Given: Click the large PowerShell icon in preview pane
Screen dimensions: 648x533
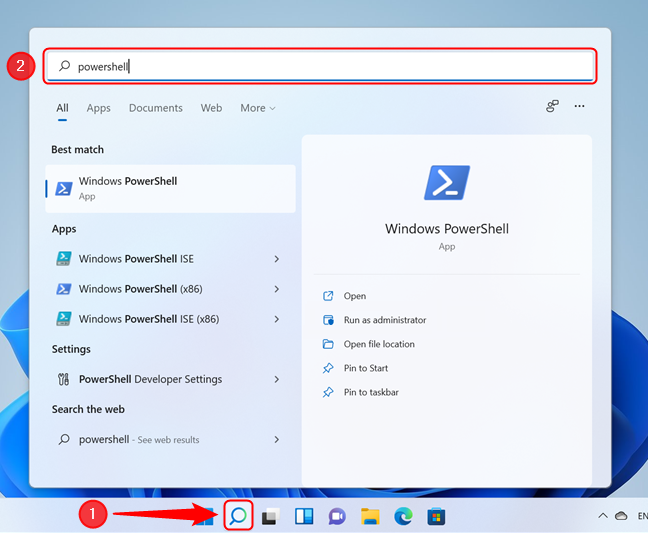Looking at the screenshot, I should pyautogui.click(x=447, y=183).
